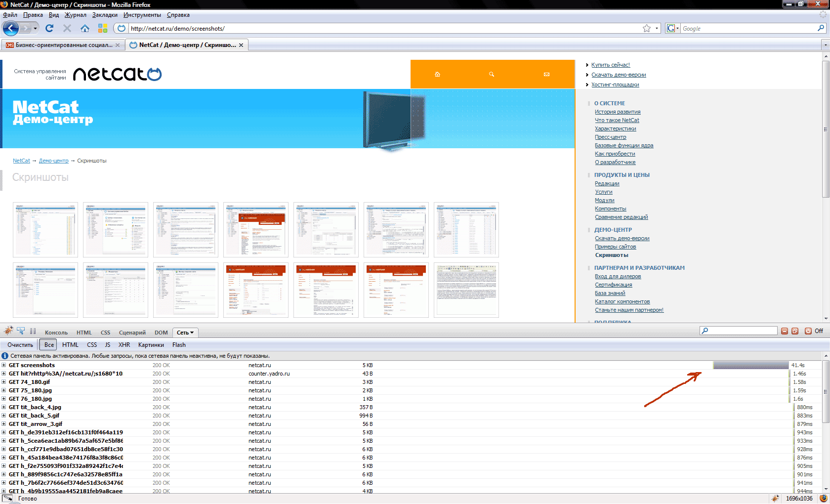
Task: Go to the browser home page icon
Action: (85, 29)
